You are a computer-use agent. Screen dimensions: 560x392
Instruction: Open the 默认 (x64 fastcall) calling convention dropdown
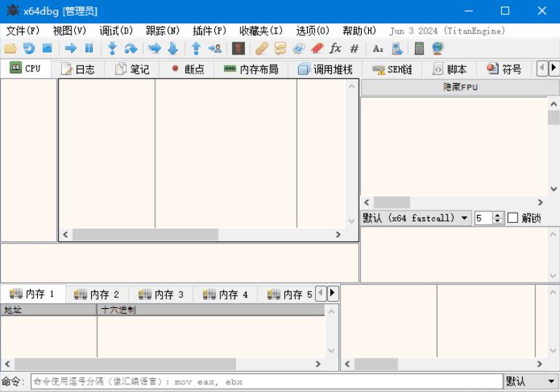[x=416, y=218]
